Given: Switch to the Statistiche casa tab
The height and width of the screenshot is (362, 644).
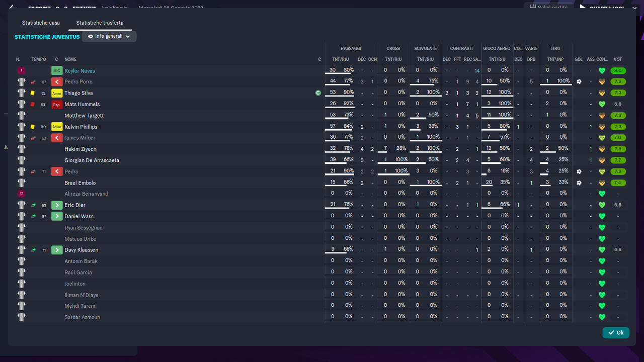Looking at the screenshot, I should tap(41, 23).
